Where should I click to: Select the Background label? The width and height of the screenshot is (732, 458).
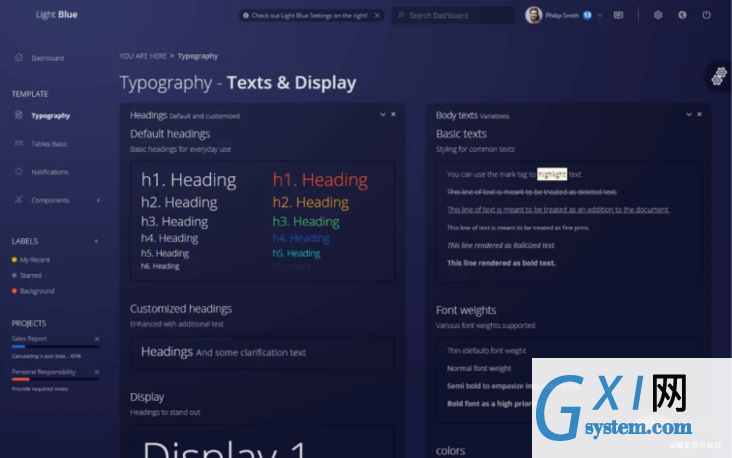tap(37, 291)
